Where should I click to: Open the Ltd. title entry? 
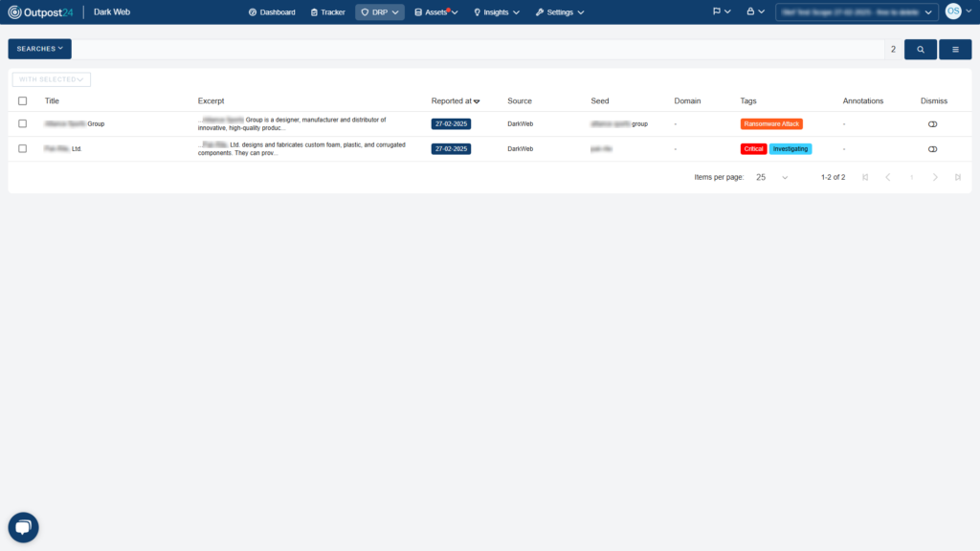click(62, 148)
